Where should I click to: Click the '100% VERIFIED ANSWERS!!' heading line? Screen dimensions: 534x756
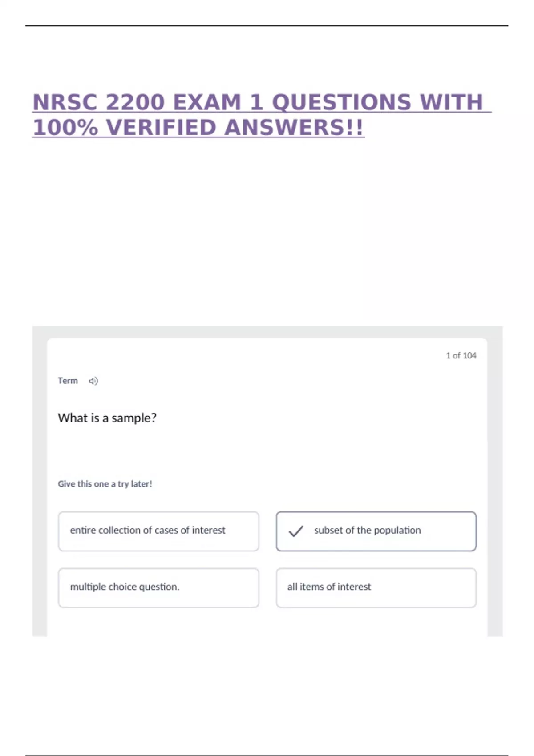coord(198,128)
